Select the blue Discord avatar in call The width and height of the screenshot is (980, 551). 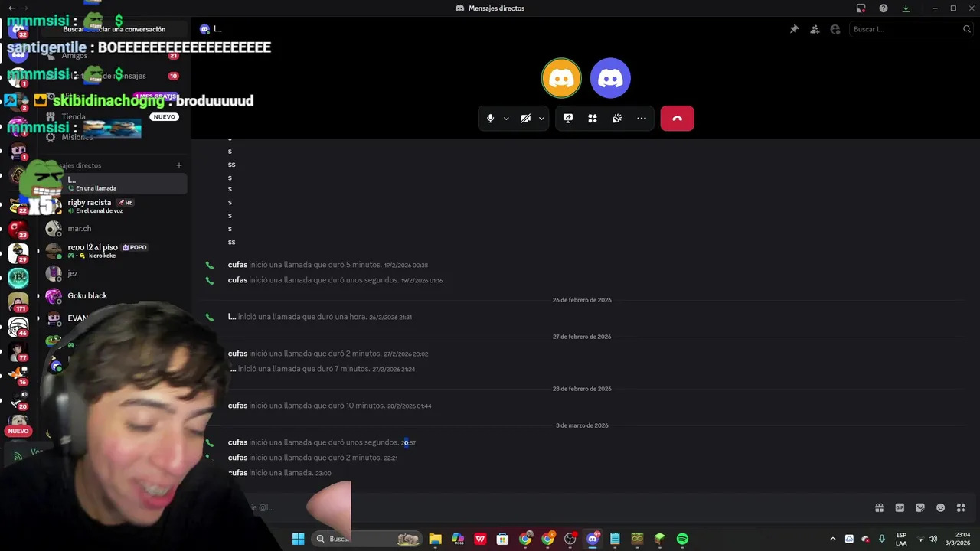click(610, 78)
